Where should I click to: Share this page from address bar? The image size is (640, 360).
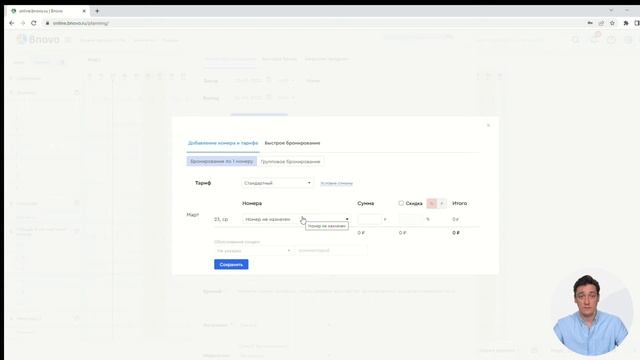601,23
